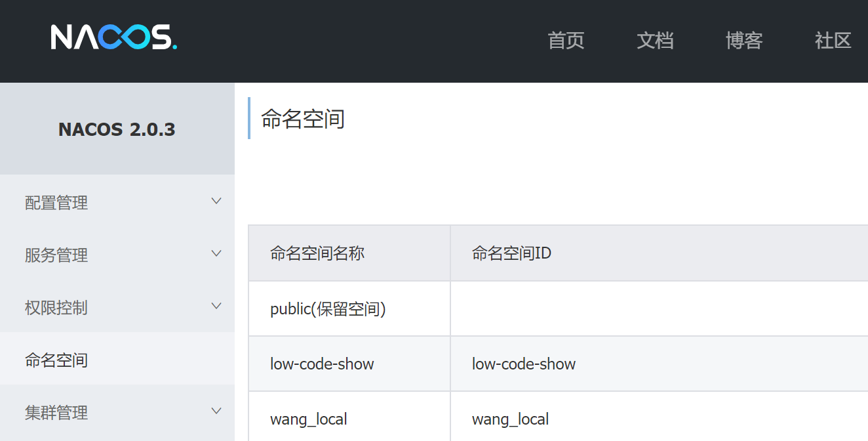
Task: Open the 社区 community link
Action: [x=833, y=41]
